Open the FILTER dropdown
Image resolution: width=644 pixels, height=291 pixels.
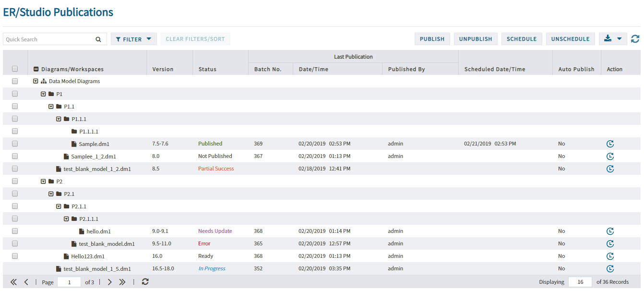pos(134,39)
